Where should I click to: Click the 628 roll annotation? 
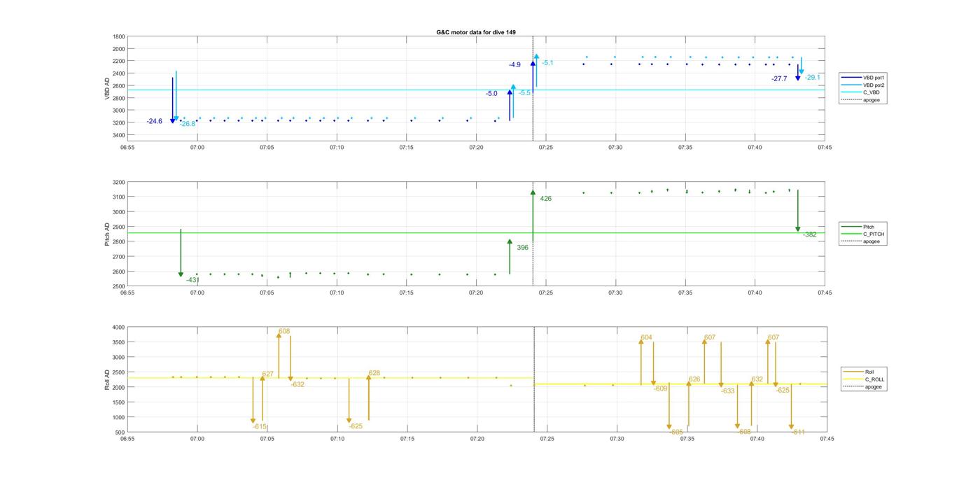click(x=374, y=373)
